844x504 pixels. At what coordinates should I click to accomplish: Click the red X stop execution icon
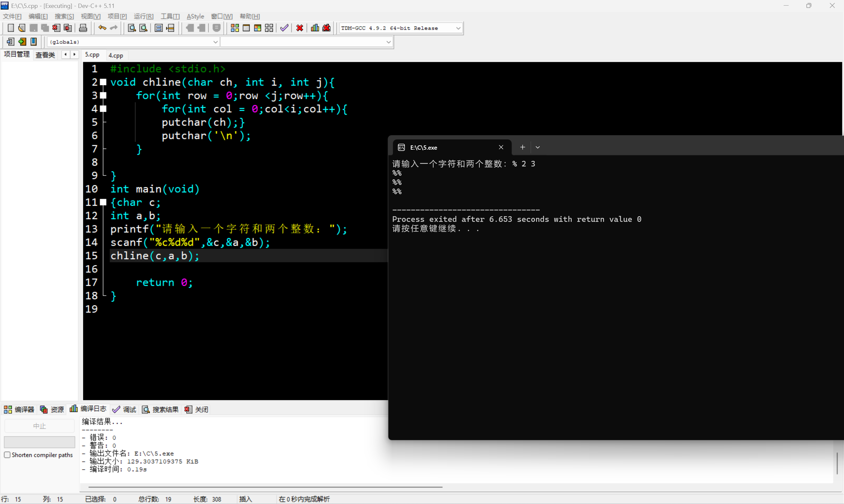299,28
